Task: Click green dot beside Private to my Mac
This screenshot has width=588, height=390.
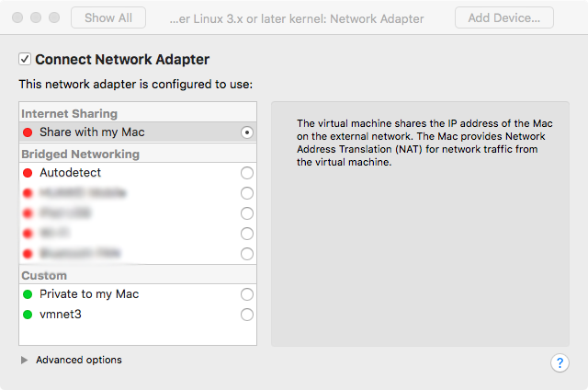Action: coord(28,294)
